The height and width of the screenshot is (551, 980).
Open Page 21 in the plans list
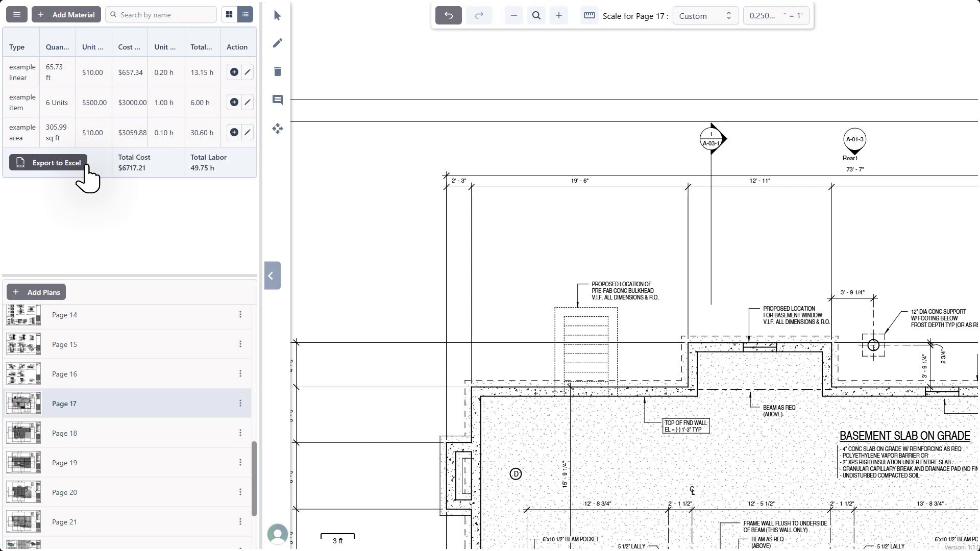click(x=128, y=522)
